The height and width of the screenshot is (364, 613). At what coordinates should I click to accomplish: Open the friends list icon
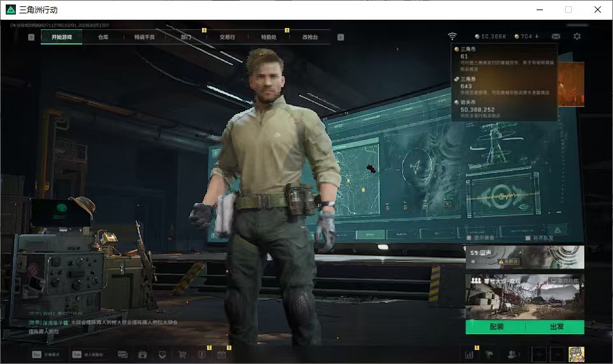514,354
